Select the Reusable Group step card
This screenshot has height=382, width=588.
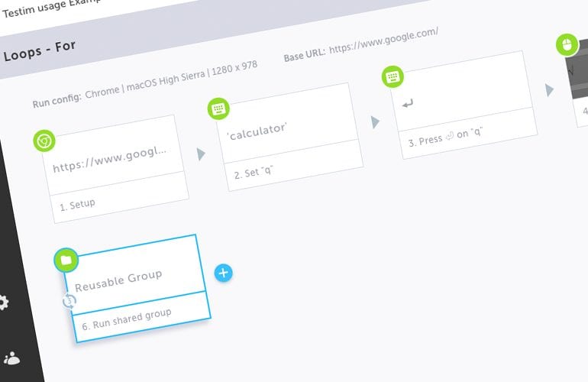tap(137, 288)
